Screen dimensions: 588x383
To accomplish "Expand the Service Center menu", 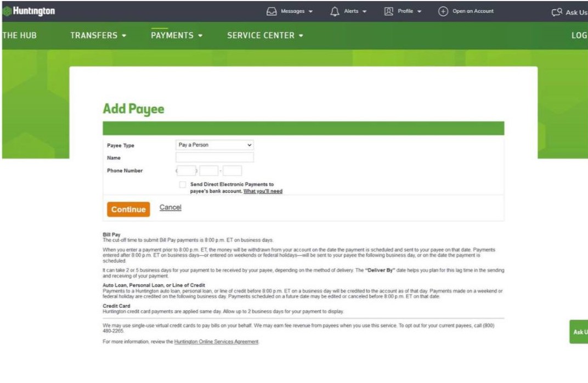I will tap(265, 36).
